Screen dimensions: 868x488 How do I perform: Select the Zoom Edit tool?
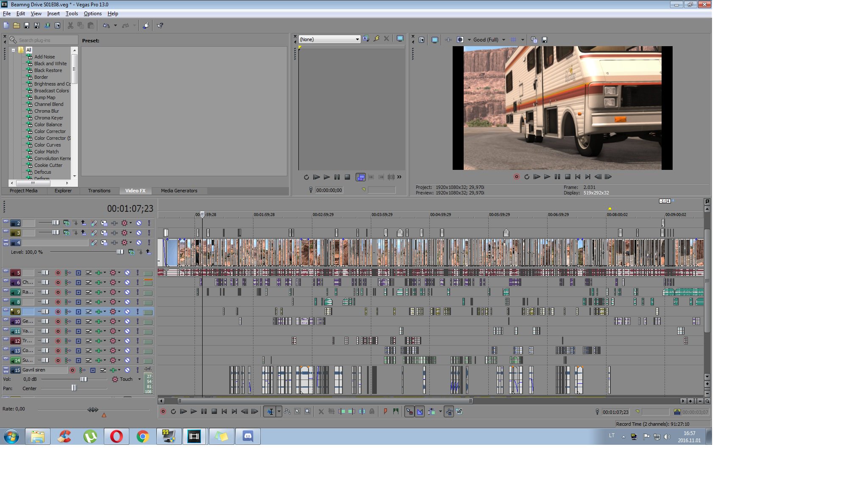click(x=308, y=411)
